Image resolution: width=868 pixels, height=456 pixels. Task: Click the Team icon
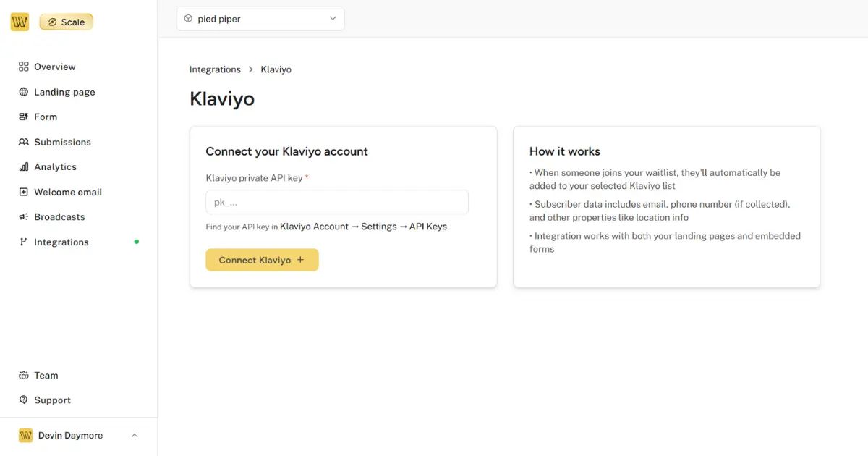(24, 375)
